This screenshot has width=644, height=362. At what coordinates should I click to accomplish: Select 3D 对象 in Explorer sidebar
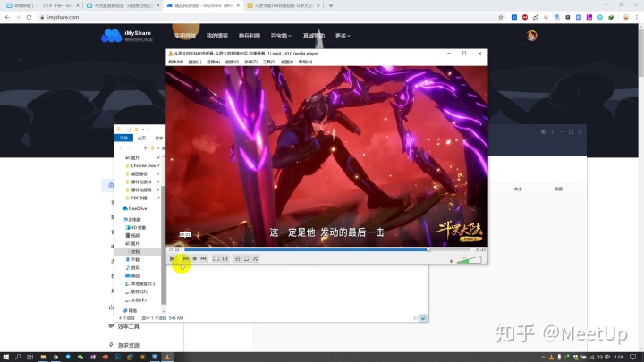tap(136, 227)
